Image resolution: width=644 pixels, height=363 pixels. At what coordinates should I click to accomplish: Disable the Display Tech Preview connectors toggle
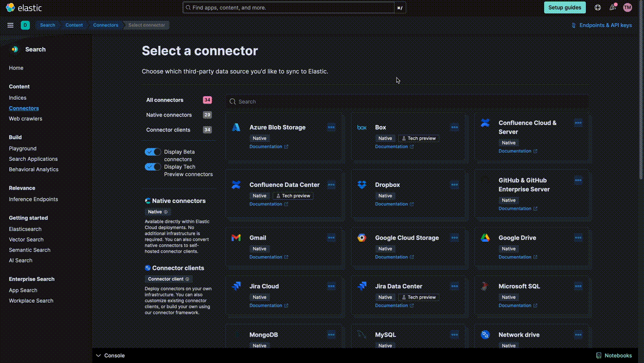pos(152,167)
